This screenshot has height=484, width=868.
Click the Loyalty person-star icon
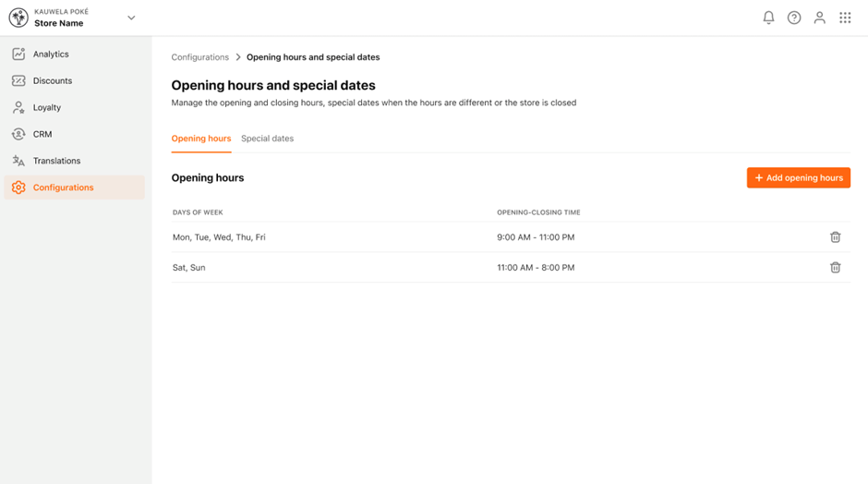click(x=18, y=107)
